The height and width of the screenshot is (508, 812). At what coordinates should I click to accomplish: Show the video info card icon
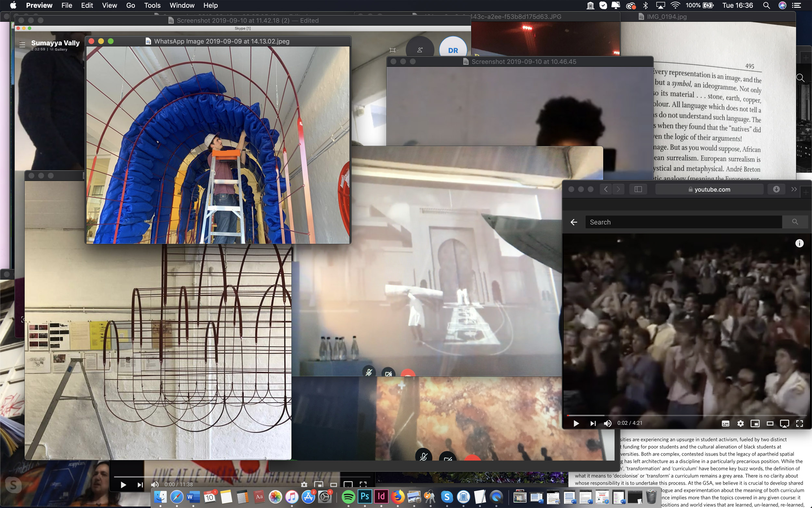click(x=799, y=243)
